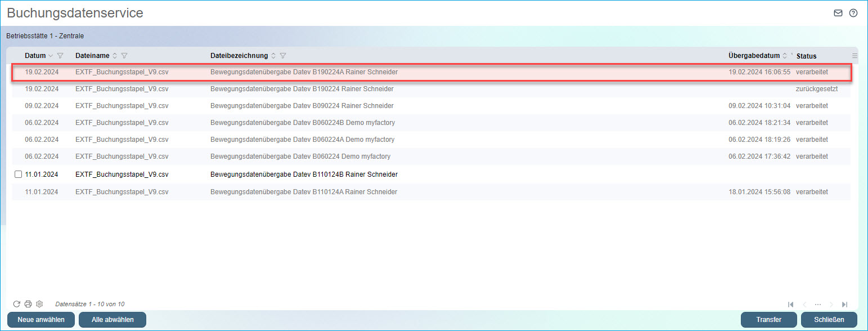Screen dimensions: 868x331
Task: Select row Bewegungsdatenübergabe Datev B110124A Rainer Schneider
Action: 431,192
